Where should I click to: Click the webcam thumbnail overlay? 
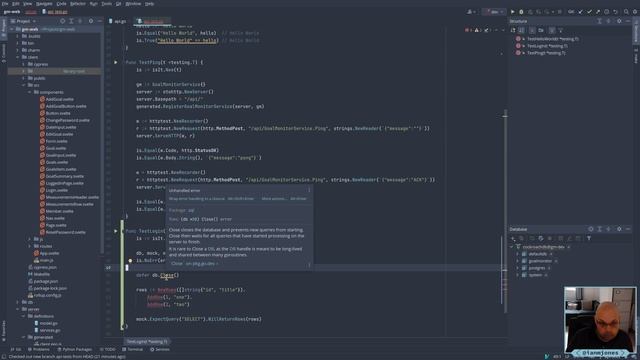pyautogui.click(x=600, y=320)
